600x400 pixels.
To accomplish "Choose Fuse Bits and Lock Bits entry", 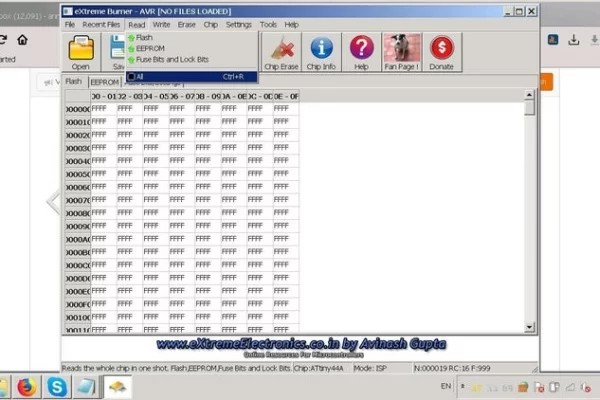I will click(x=192, y=60).
